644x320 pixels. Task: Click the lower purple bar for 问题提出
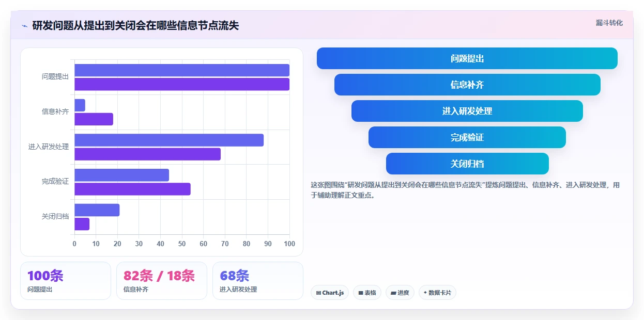point(182,84)
